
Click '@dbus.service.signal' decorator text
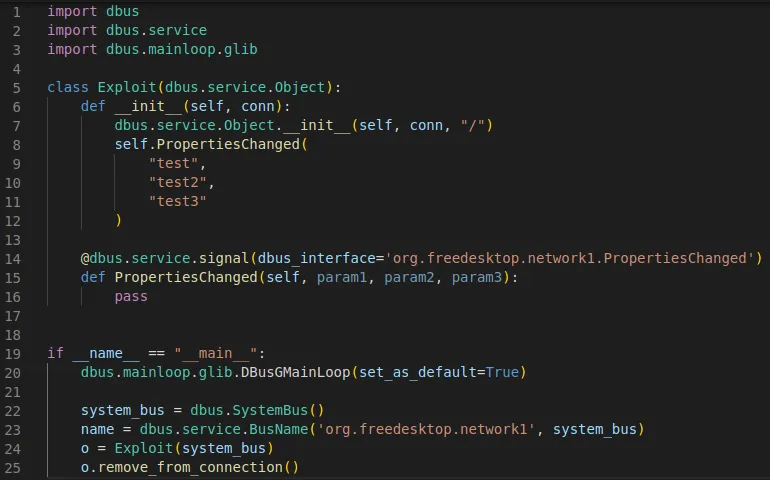coord(165,258)
